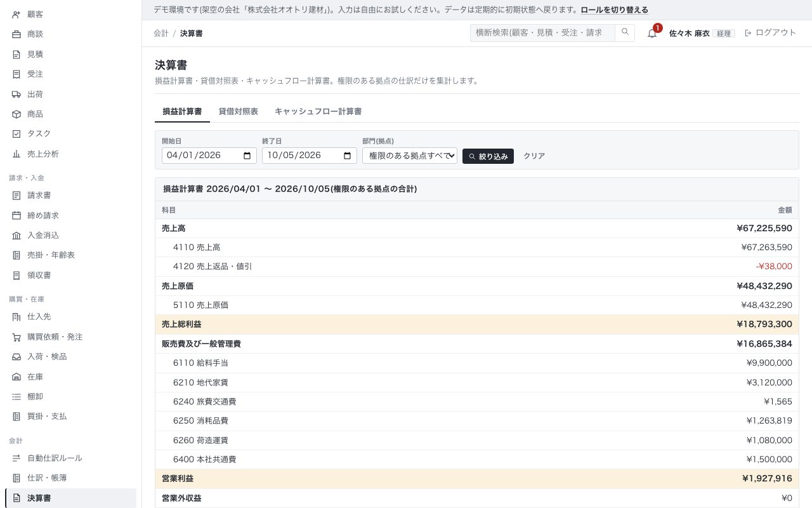This screenshot has width=812, height=508.
Task: Click the user name 佐々木 麻衣
Action: point(690,34)
